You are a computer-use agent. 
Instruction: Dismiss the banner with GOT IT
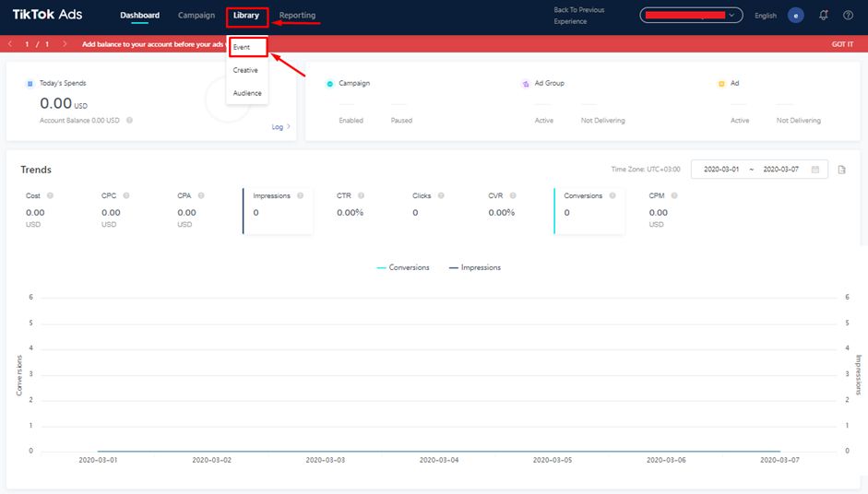point(842,44)
